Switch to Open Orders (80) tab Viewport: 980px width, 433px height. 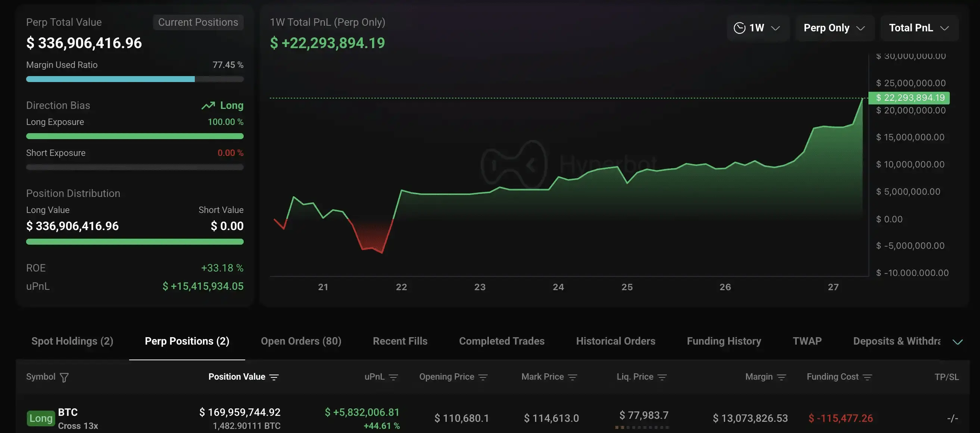[x=301, y=341]
